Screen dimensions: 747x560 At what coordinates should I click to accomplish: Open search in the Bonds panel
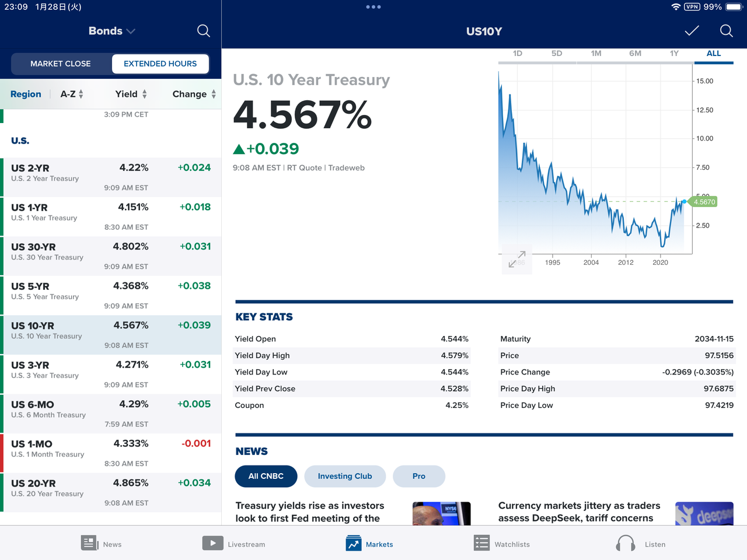click(203, 31)
